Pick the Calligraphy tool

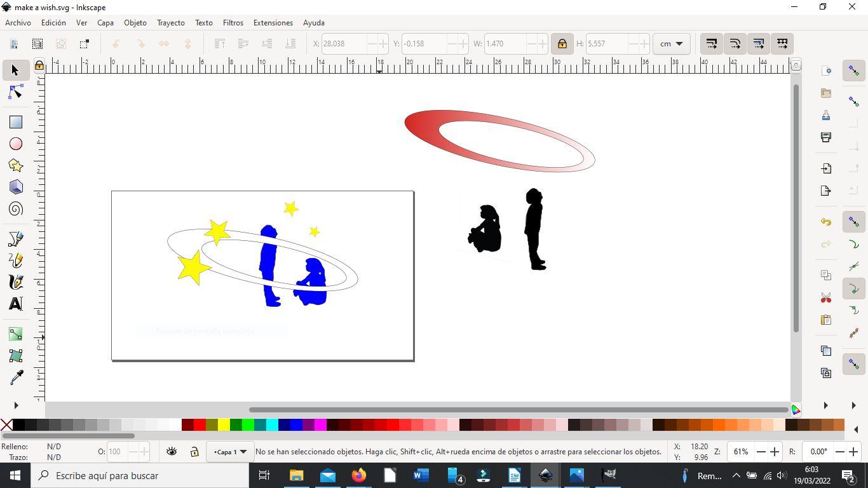[15, 281]
